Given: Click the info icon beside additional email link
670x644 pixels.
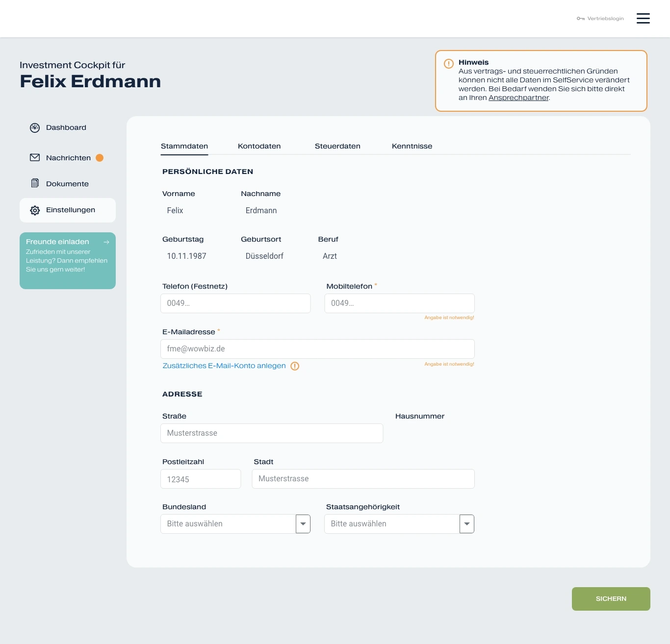Looking at the screenshot, I should click(295, 366).
